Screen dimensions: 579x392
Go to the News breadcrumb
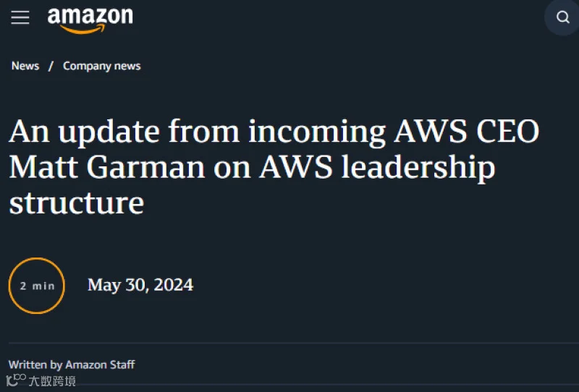click(25, 66)
